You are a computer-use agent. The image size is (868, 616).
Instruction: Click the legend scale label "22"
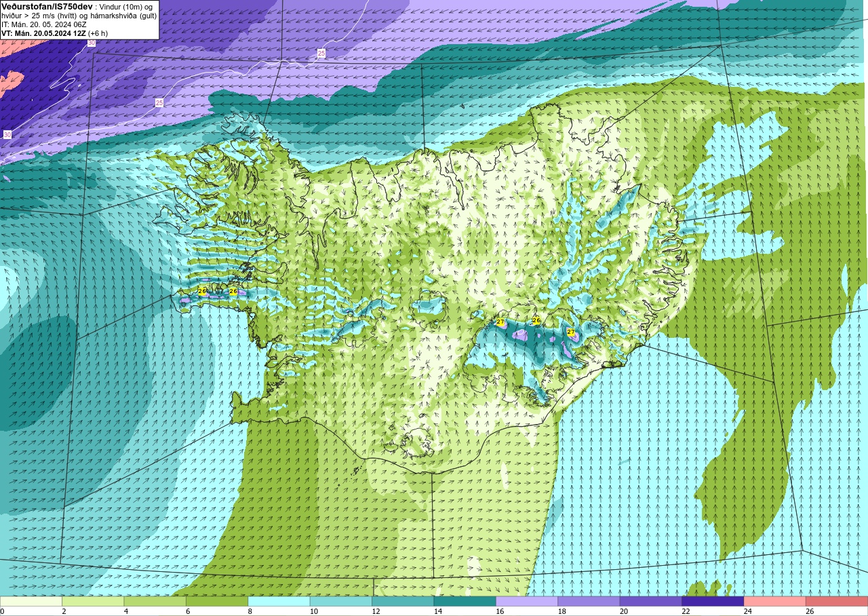pyautogui.click(x=686, y=611)
